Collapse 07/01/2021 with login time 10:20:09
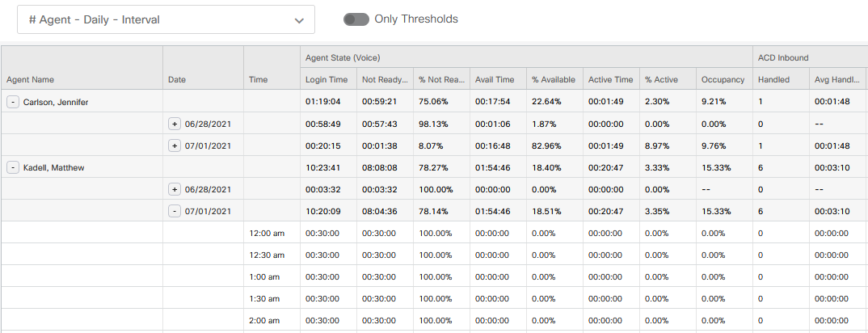The image size is (868, 333). [175, 211]
